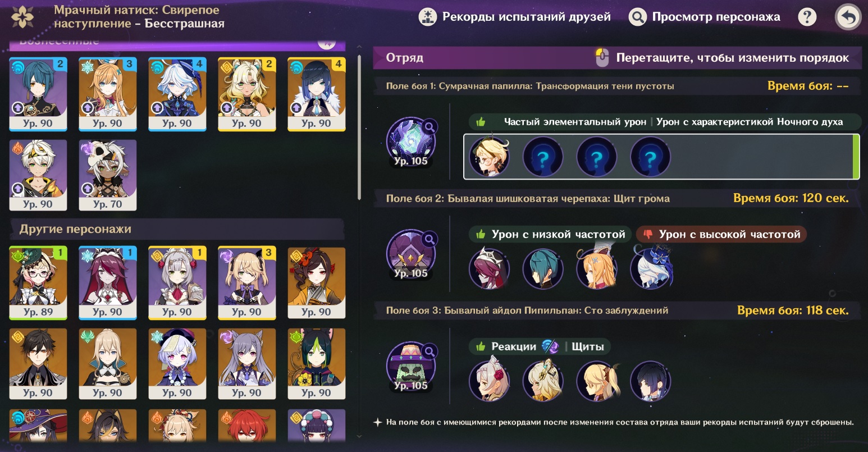Collapse the top ascended characters section header

(177, 43)
